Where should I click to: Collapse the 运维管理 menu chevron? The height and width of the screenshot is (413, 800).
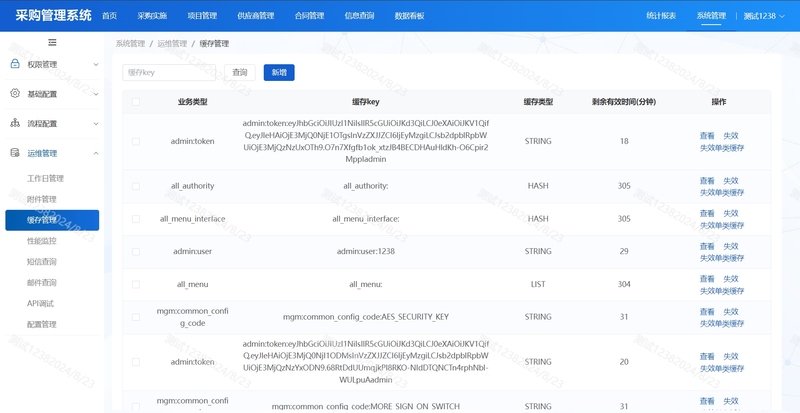[96, 153]
